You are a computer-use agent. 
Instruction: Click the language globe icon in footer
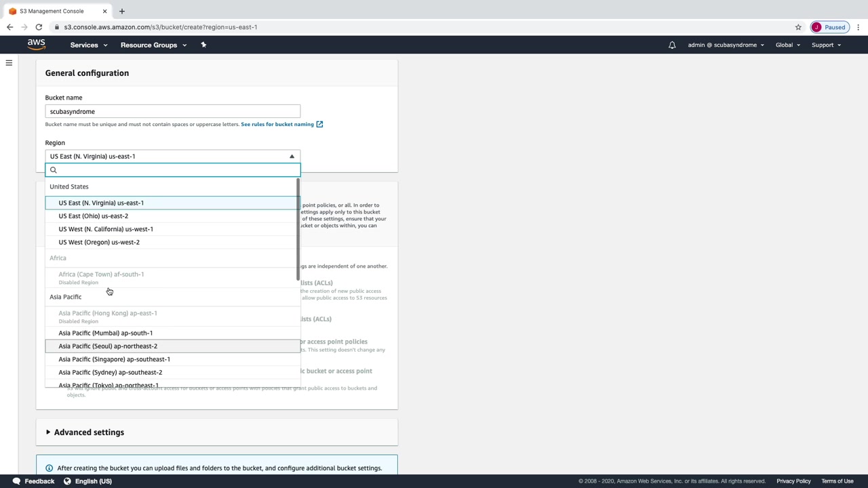click(67, 481)
